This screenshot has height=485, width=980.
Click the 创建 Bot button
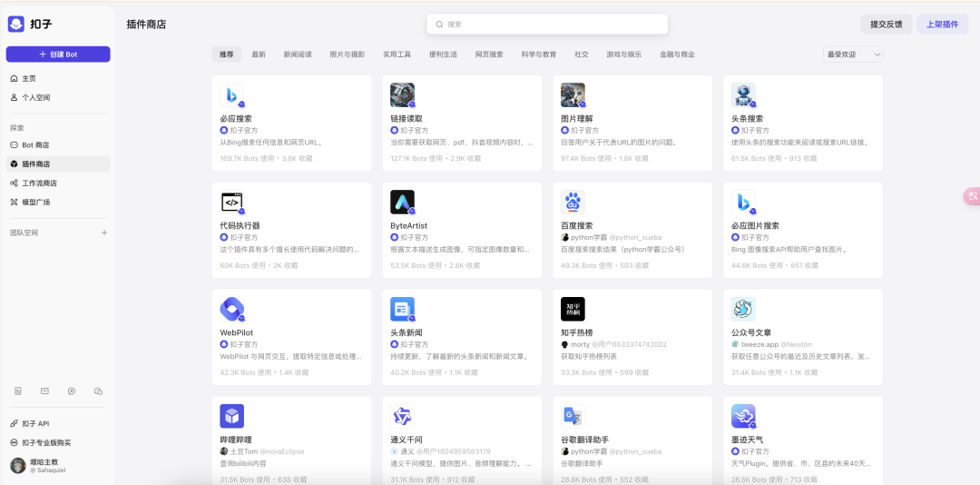click(x=58, y=54)
